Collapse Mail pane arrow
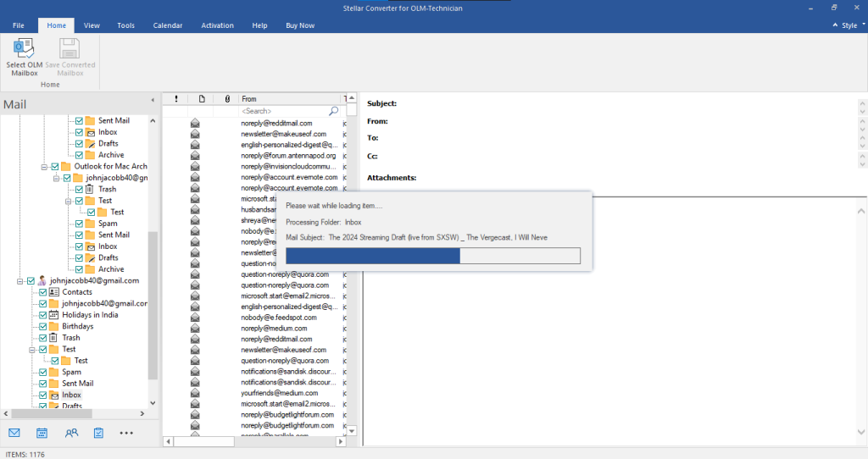868x459 pixels. click(153, 100)
